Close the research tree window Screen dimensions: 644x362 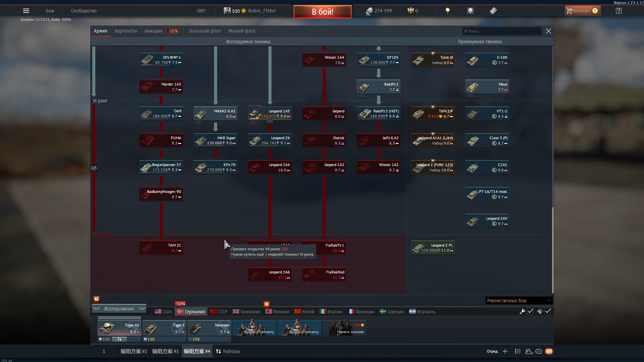pyautogui.click(x=548, y=31)
